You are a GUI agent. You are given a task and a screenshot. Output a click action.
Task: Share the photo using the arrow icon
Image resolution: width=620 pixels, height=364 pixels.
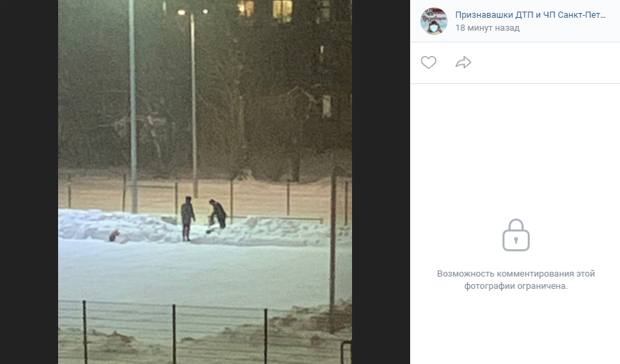point(463,62)
